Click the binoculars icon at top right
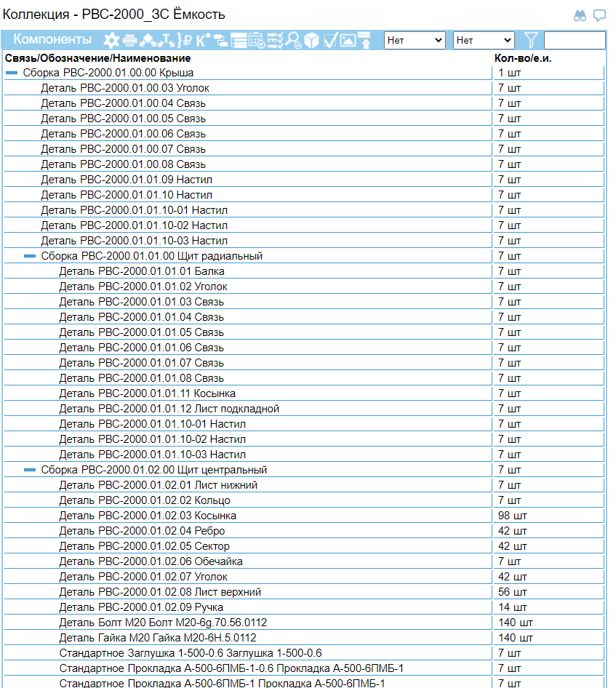616x688 pixels. (x=580, y=15)
